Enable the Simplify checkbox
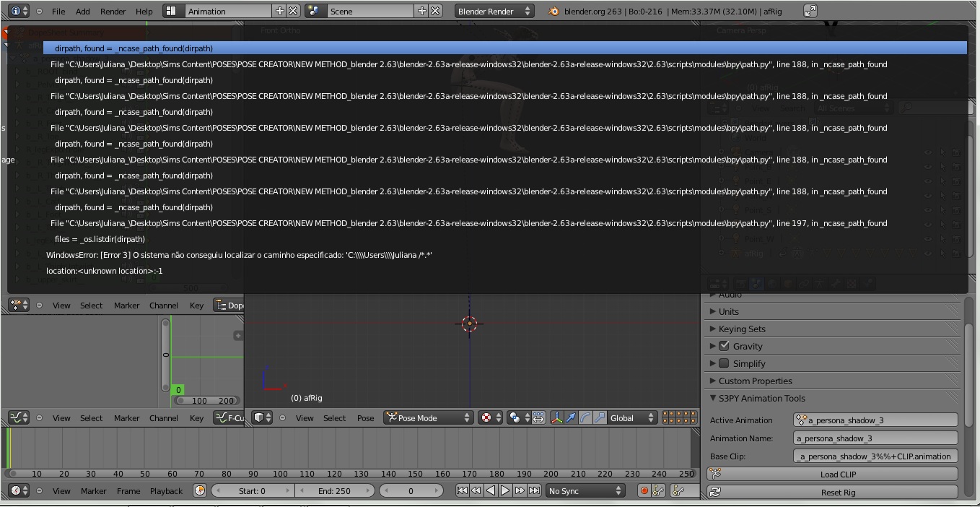 [x=724, y=363]
